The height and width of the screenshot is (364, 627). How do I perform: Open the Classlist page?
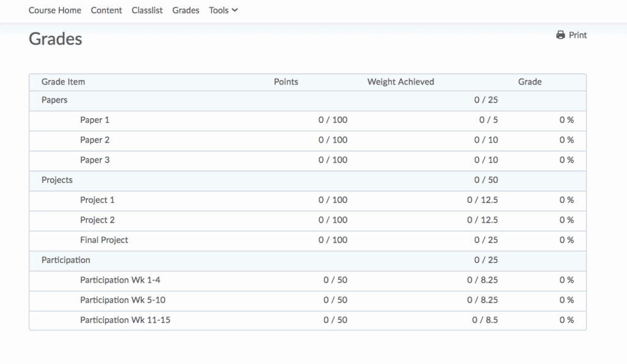point(147,10)
